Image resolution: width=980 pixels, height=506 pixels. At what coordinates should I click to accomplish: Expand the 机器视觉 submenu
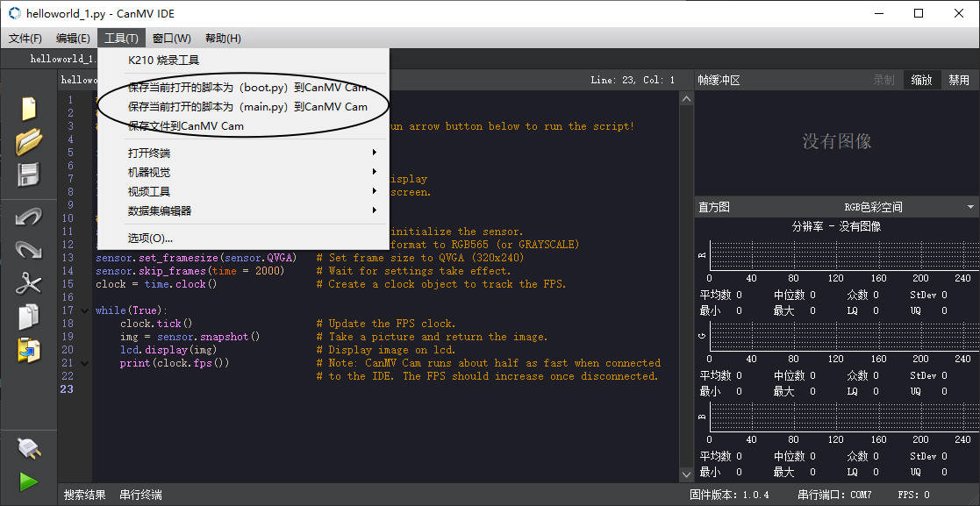(x=244, y=173)
